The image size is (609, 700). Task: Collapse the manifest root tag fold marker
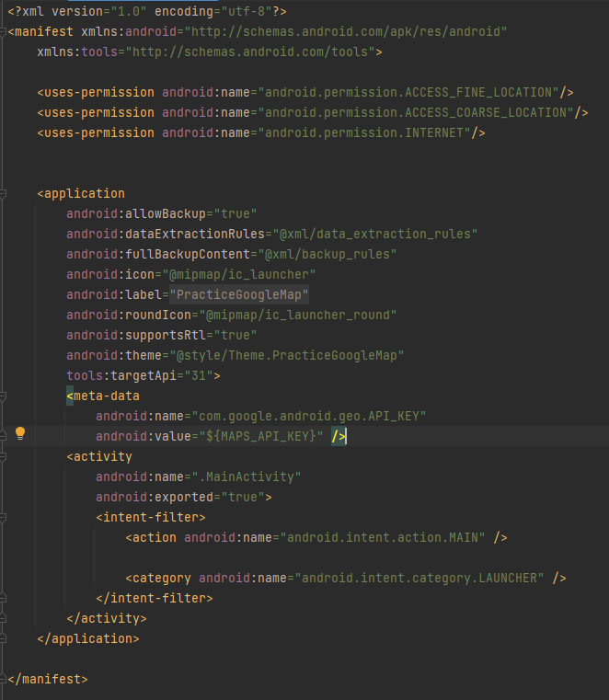(x=2, y=31)
